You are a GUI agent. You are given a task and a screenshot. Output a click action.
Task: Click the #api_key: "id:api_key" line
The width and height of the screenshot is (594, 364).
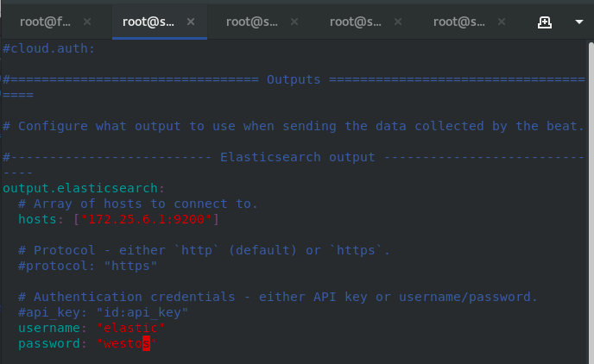103,312
